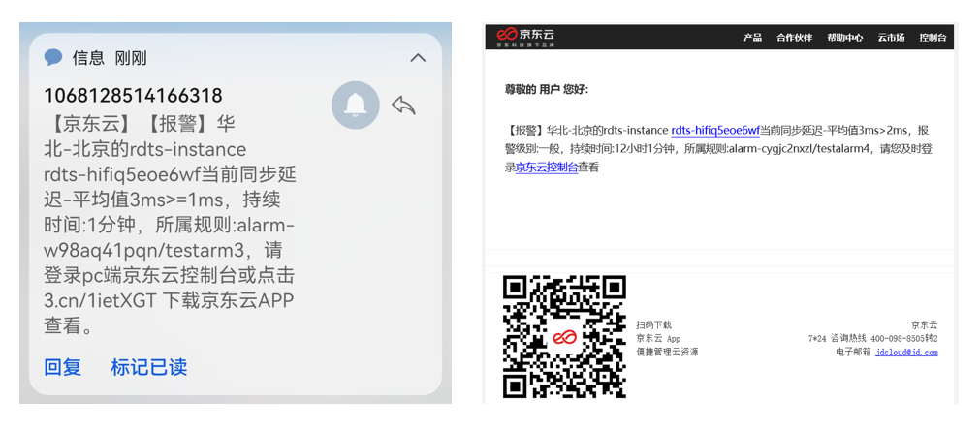Click the QR code image
The width and height of the screenshot is (980, 431).
(564, 337)
